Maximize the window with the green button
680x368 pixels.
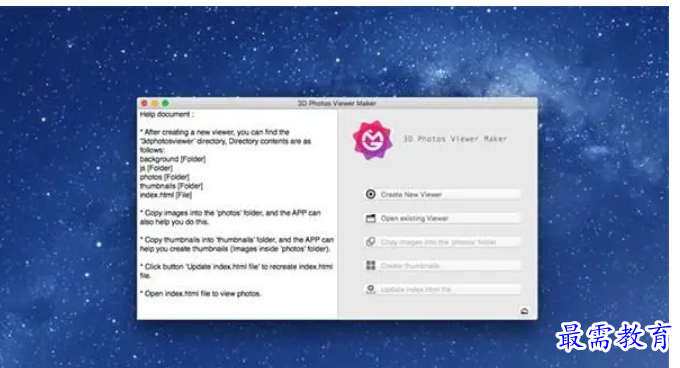[x=165, y=103]
